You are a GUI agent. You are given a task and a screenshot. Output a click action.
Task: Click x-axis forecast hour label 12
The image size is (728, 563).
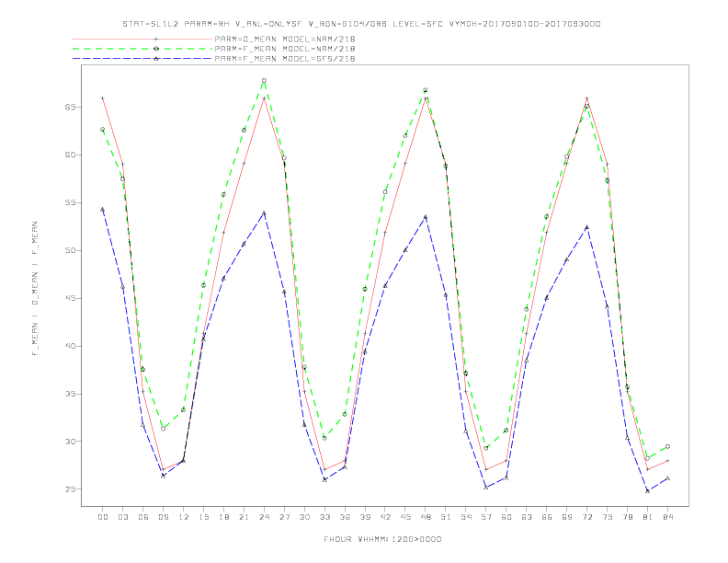coord(184,517)
